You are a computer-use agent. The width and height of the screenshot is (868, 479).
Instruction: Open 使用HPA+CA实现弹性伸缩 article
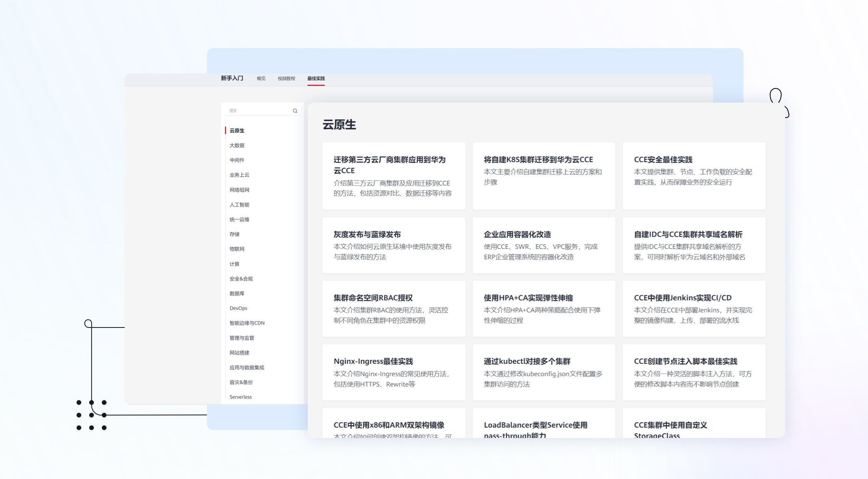coord(544,309)
